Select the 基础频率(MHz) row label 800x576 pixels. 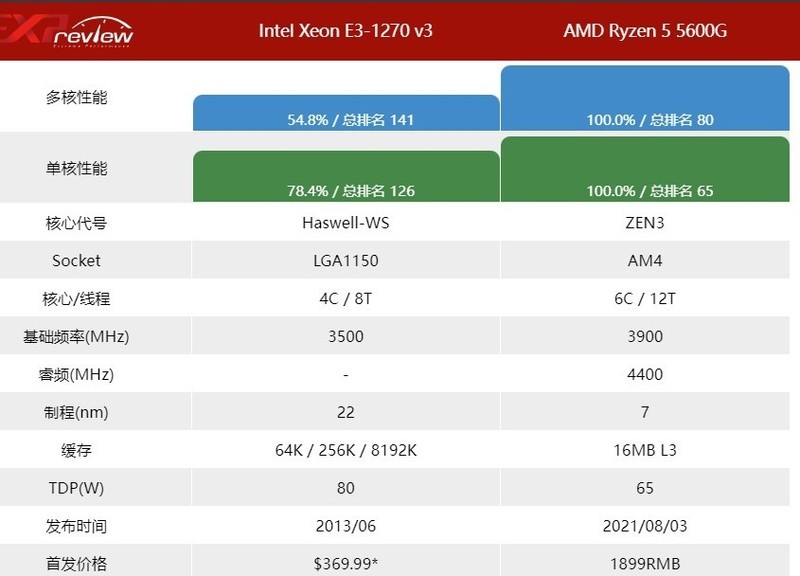click(x=77, y=337)
